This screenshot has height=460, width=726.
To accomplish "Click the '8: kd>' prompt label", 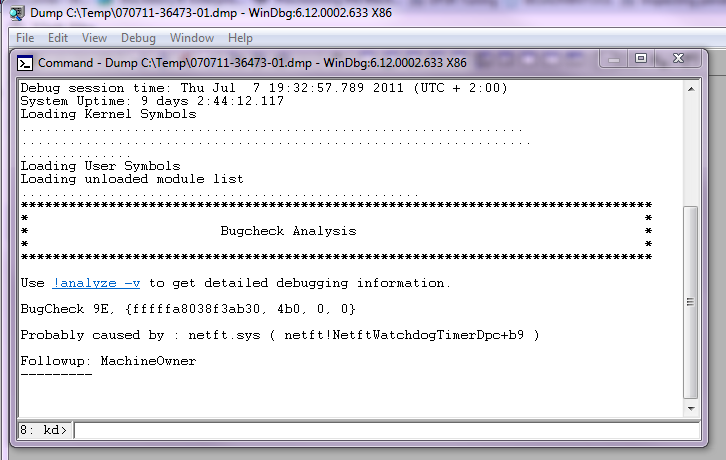I will (x=44, y=430).
